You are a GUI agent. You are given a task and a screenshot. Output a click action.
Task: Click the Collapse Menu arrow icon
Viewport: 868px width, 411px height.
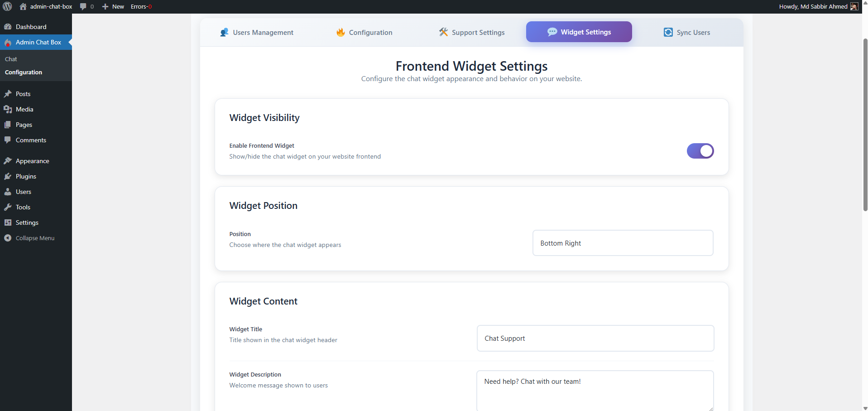coord(8,238)
